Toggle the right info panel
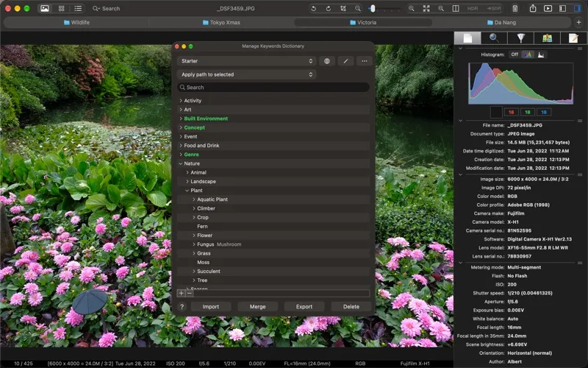The image size is (588, 368). [x=577, y=8]
